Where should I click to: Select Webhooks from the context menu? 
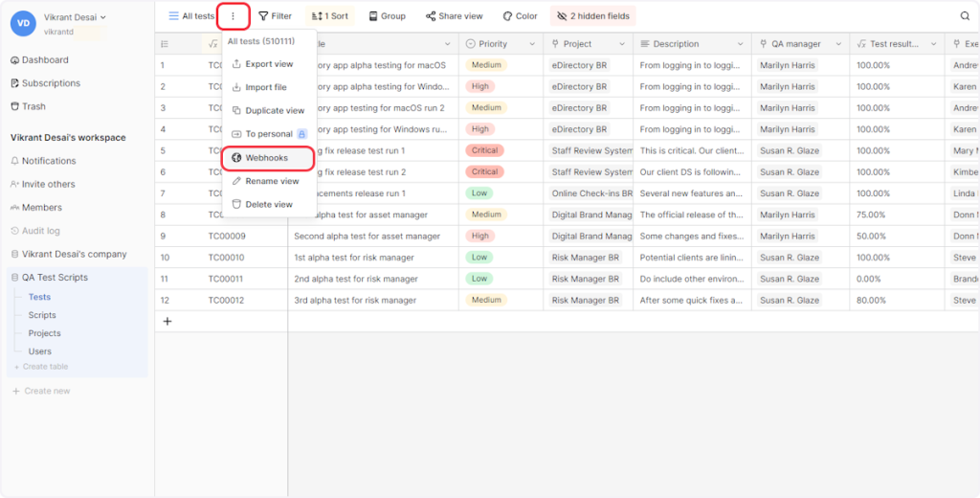[x=266, y=157]
